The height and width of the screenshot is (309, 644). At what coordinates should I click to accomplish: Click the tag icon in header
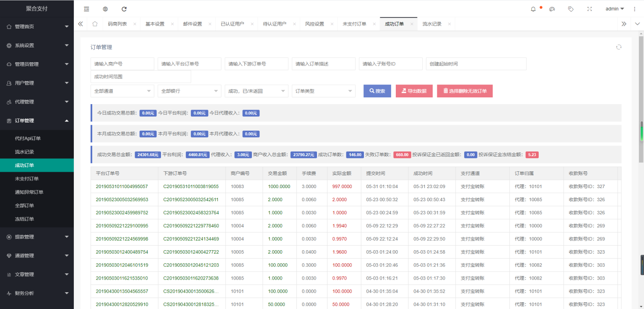tap(571, 9)
